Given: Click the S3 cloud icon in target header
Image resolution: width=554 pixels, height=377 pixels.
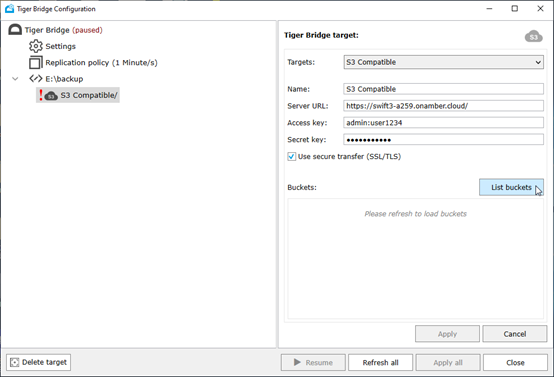Looking at the screenshot, I should coord(534,36).
